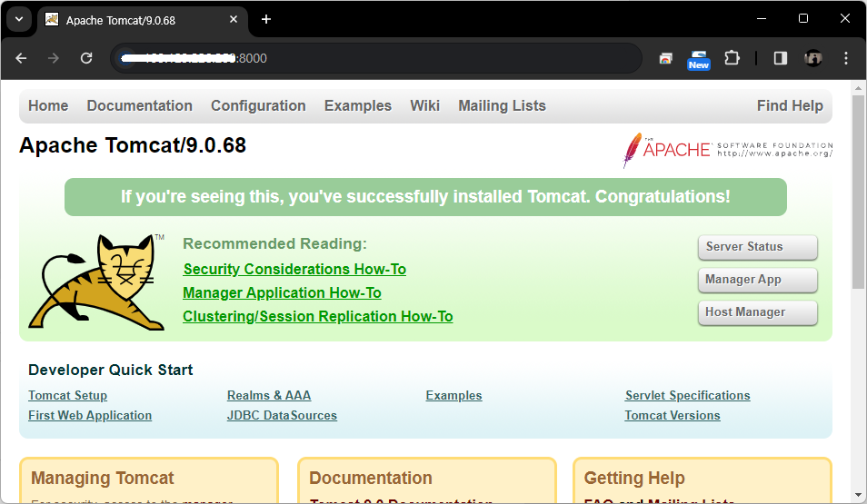Open Security Considerations How-To link

(294, 269)
